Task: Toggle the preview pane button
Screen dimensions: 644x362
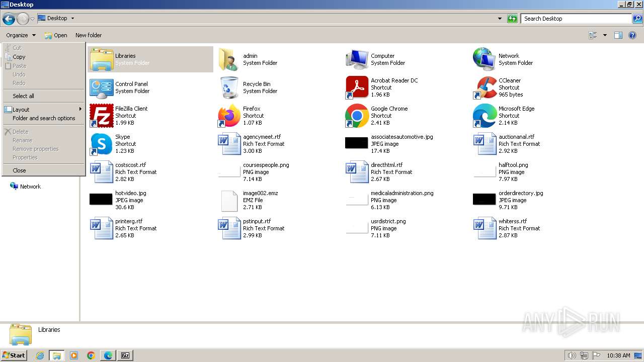Action: 618,35
